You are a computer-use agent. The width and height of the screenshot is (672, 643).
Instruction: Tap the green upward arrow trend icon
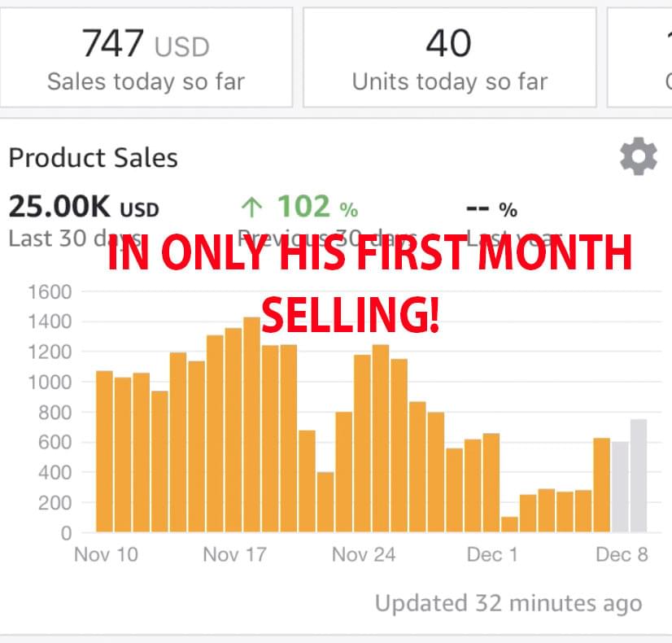click(x=252, y=207)
